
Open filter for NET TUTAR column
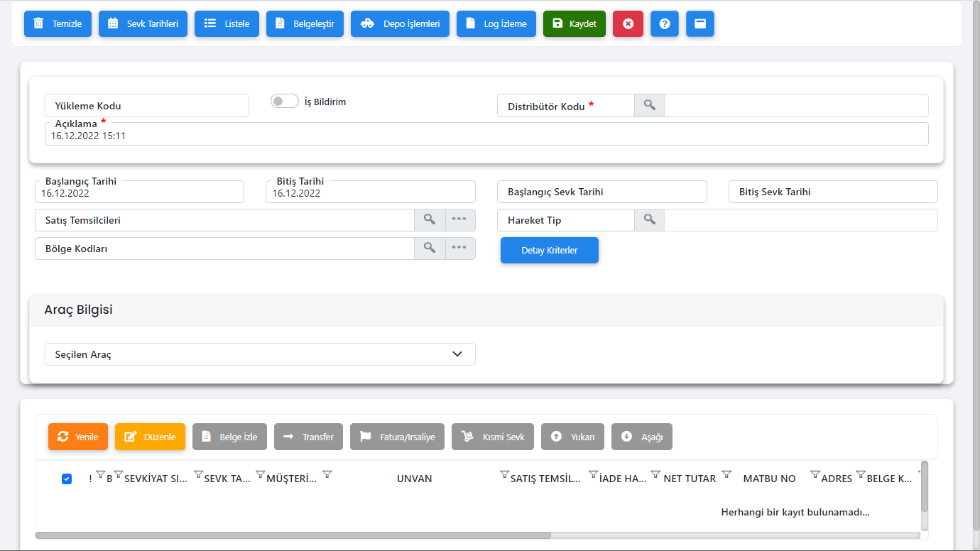point(726,474)
